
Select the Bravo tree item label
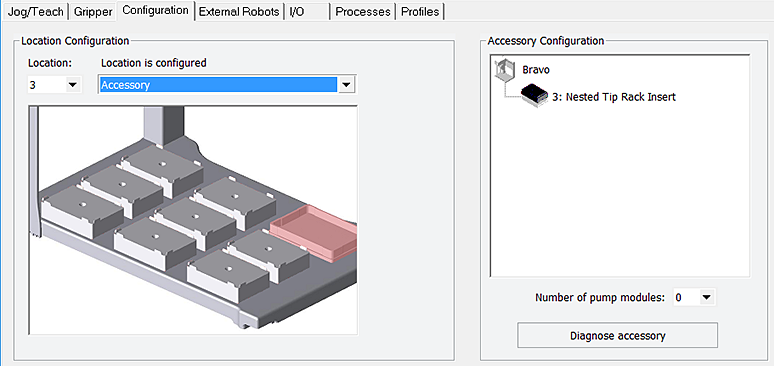tap(536, 70)
